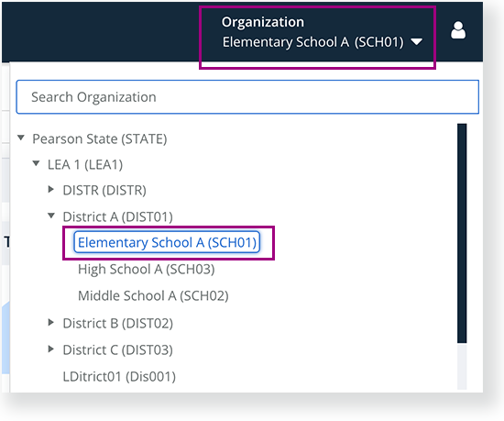Viewport: 504px width, 421px height.
Task: Select LDitrict01 (Dis001) organization
Action: [x=119, y=377]
